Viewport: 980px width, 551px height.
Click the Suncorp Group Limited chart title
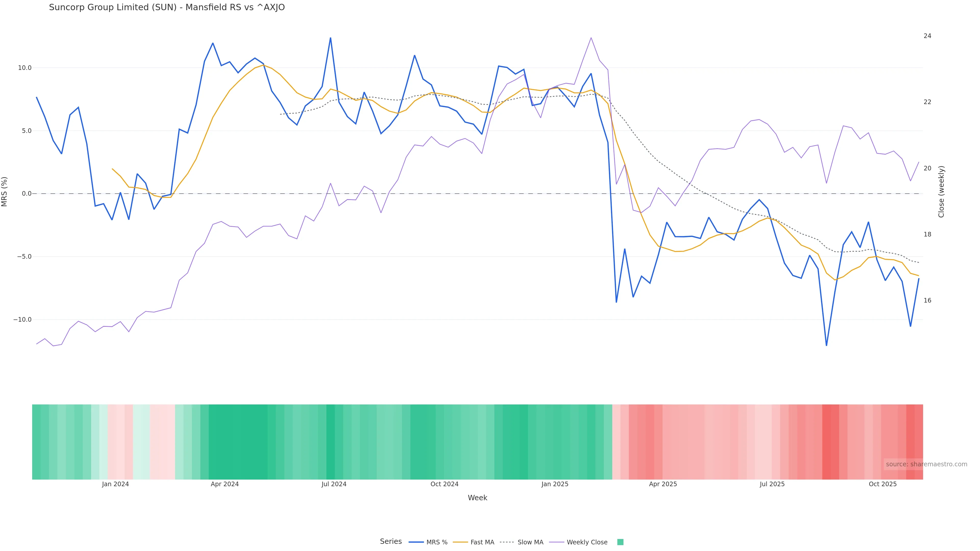point(167,8)
